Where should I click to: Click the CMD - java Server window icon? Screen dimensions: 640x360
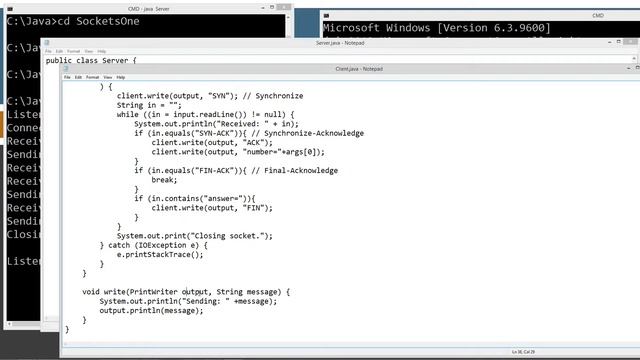pyautogui.click(x=10, y=9)
